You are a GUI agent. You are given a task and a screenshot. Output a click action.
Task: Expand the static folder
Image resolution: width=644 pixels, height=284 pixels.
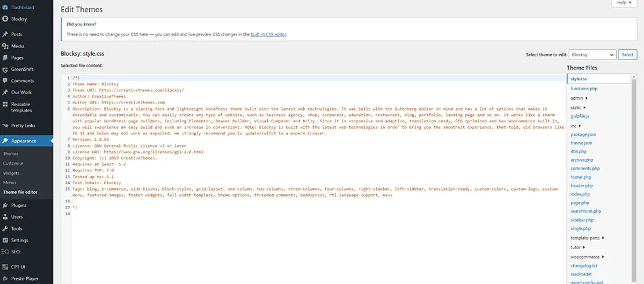pyautogui.click(x=579, y=107)
